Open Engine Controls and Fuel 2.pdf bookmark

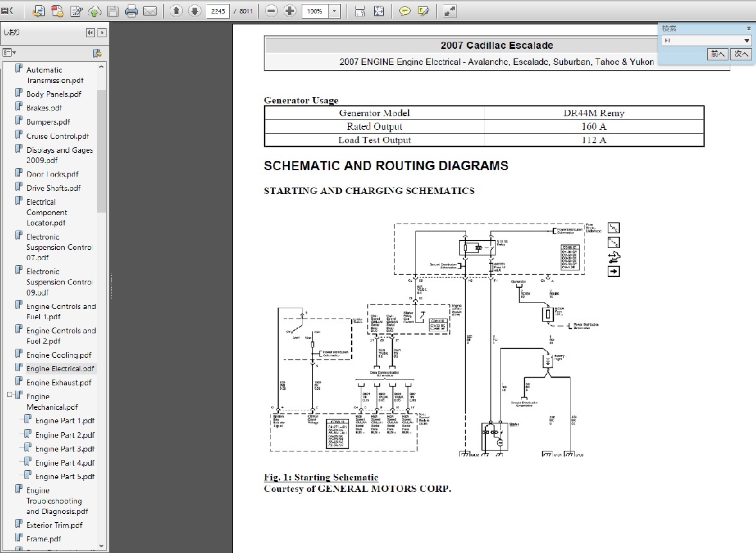click(61, 336)
